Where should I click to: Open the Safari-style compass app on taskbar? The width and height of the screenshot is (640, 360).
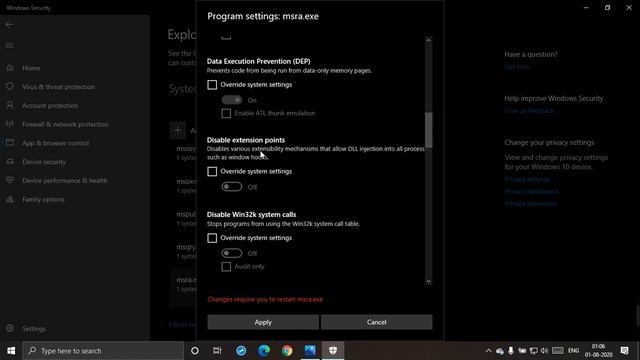pyautogui.click(x=241, y=351)
